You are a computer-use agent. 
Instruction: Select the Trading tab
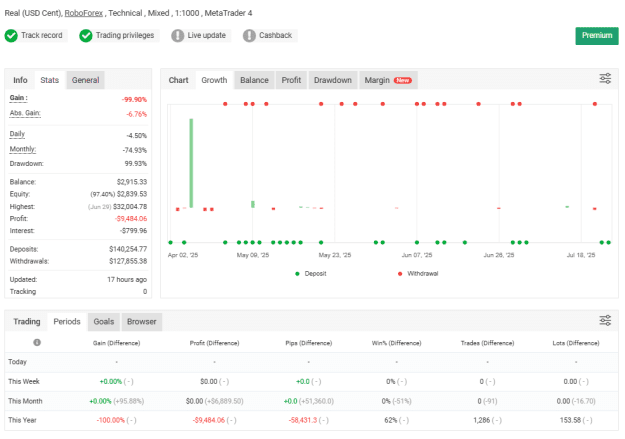click(x=27, y=321)
